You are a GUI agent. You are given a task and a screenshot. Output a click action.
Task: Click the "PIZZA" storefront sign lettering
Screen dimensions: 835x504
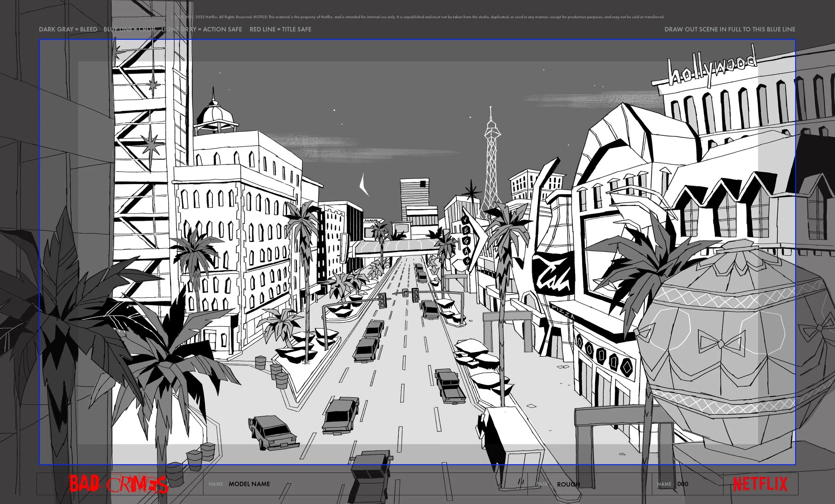(563, 312)
